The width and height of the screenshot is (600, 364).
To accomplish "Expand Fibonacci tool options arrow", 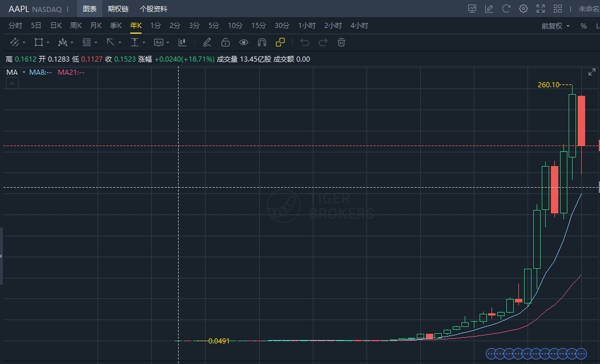I will pos(96,42).
